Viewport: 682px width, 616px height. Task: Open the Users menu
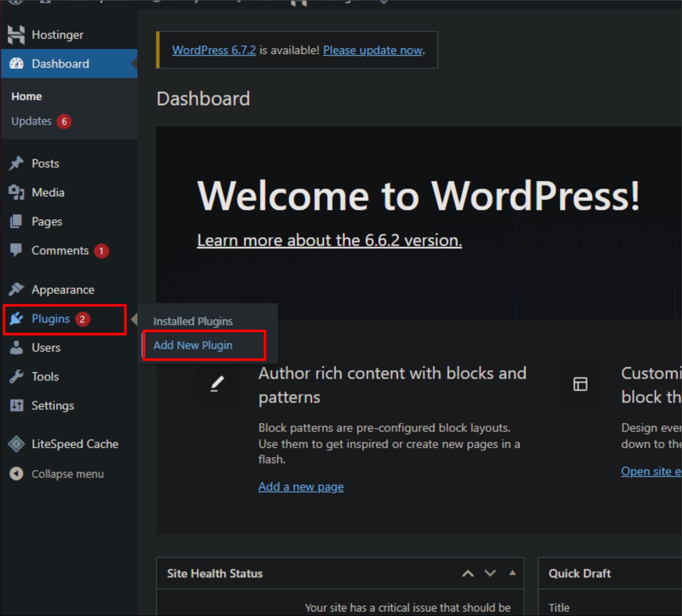(x=46, y=348)
